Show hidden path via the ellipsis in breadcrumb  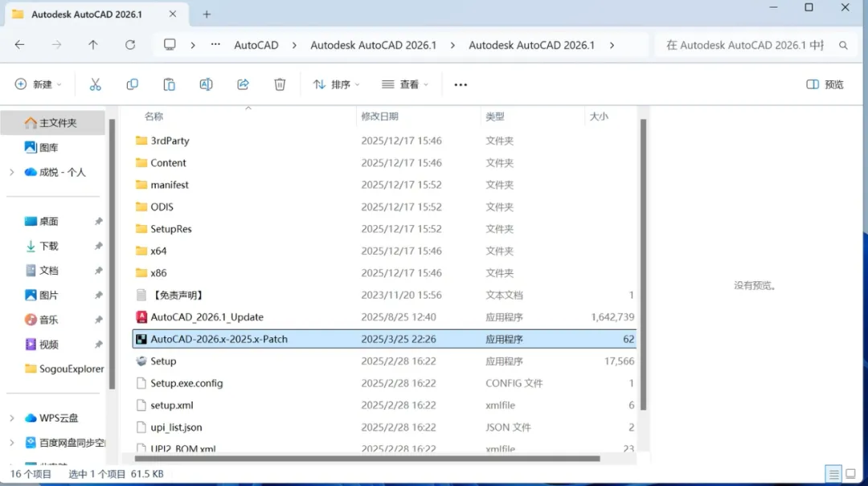[x=215, y=45]
